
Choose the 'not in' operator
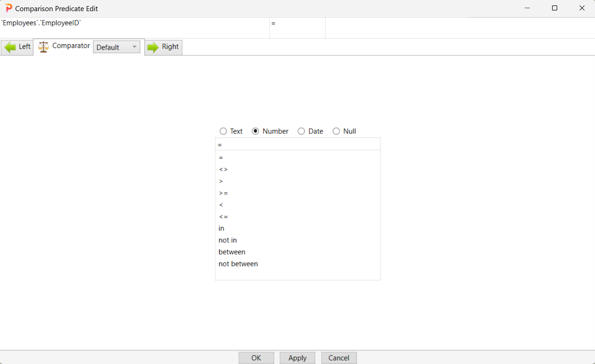[298, 240]
